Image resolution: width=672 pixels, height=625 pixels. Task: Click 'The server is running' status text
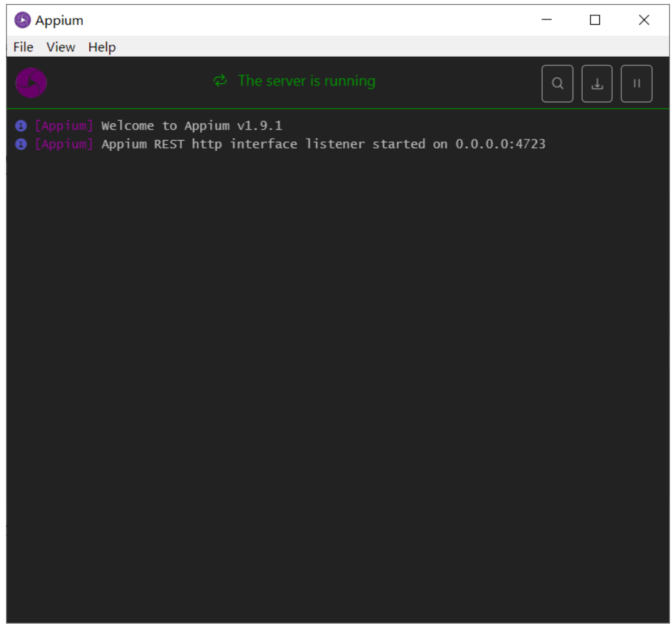pos(307,81)
